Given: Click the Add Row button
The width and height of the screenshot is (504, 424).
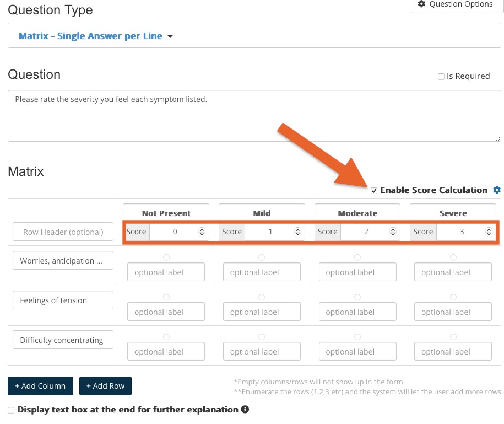Looking at the screenshot, I should (105, 386).
